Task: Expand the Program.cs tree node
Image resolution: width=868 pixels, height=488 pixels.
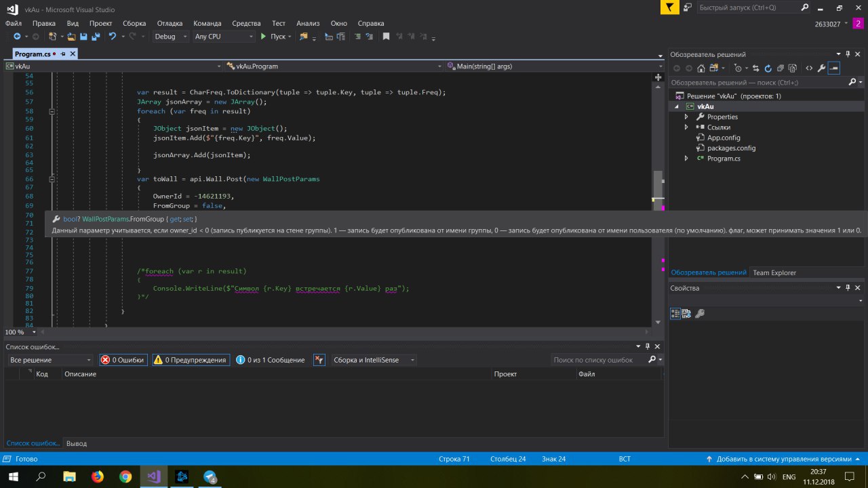Action: 686,158
